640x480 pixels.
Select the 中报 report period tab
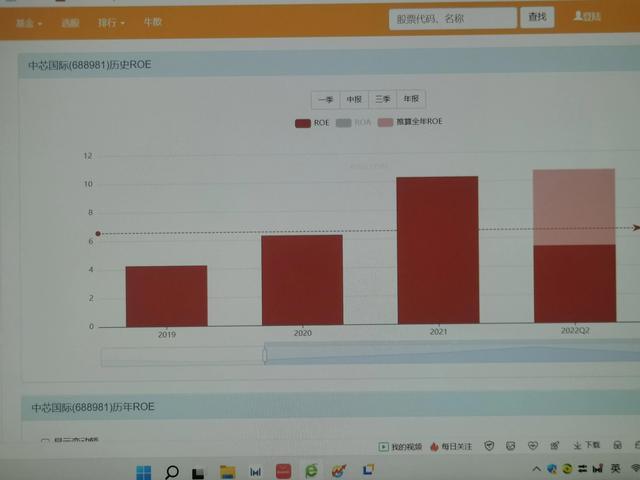point(354,99)
